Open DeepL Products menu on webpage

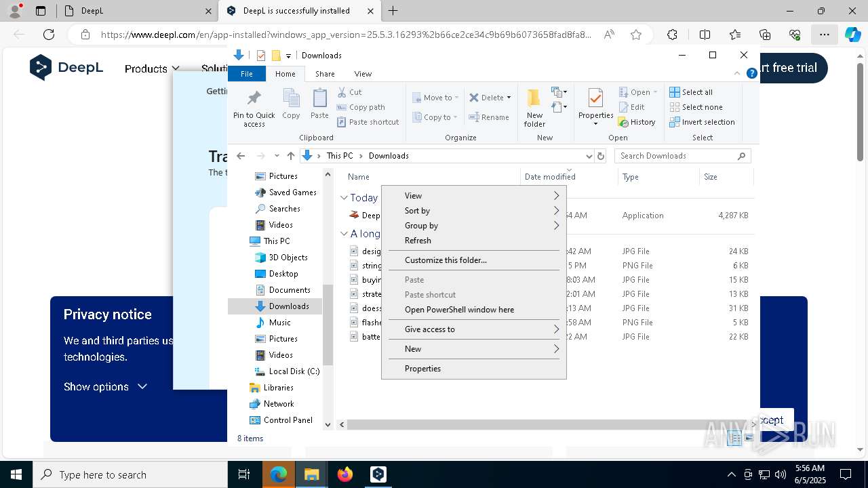coord(152,68)
